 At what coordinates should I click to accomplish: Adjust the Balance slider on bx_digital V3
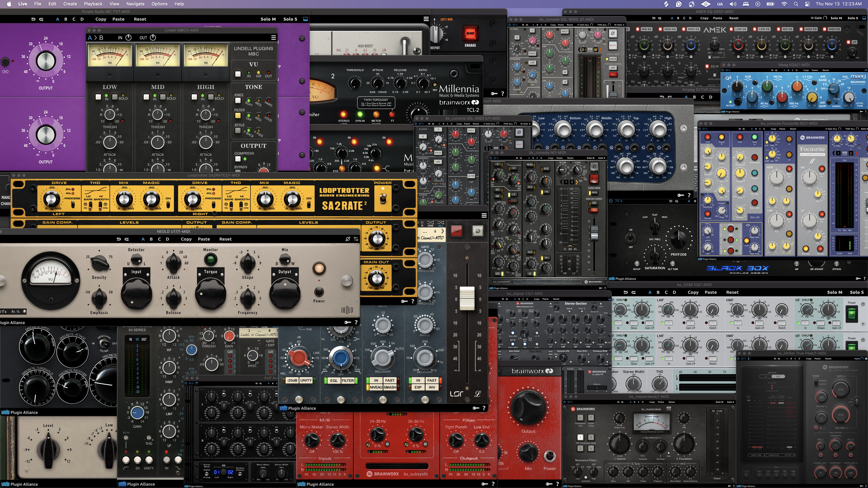[597, 388]
